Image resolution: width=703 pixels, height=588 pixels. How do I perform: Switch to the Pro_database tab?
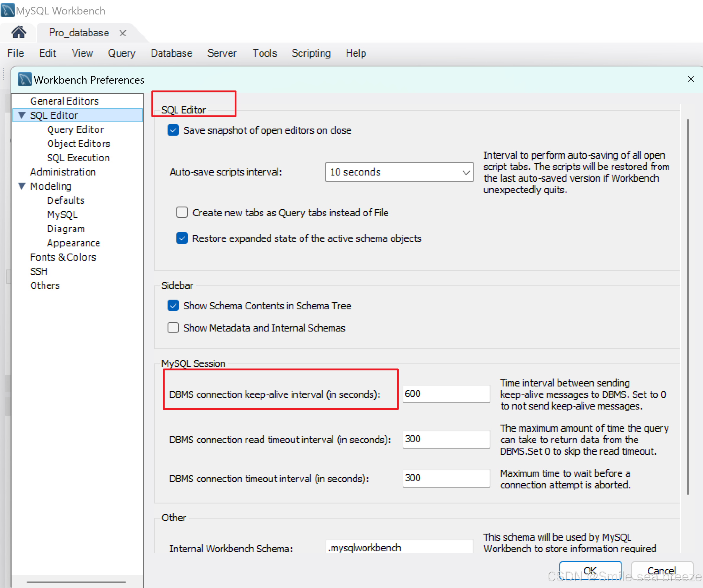(x=79, y=33)
